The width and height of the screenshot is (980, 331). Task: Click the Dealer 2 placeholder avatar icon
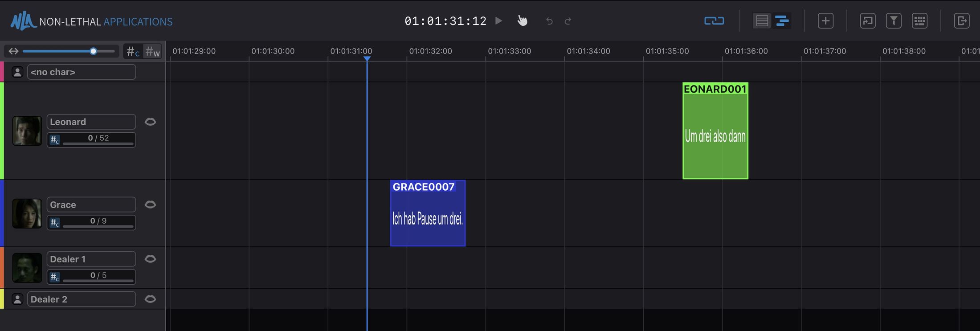click(17, 299)
